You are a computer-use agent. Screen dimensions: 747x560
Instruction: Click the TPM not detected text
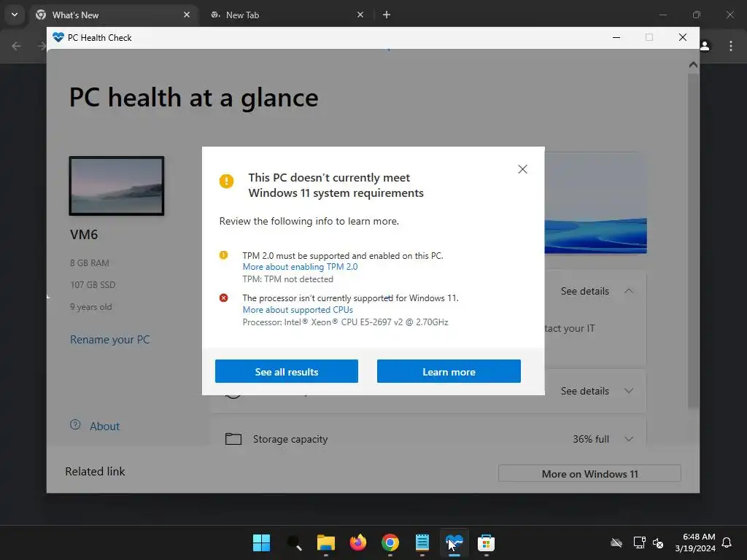point(287,279)
